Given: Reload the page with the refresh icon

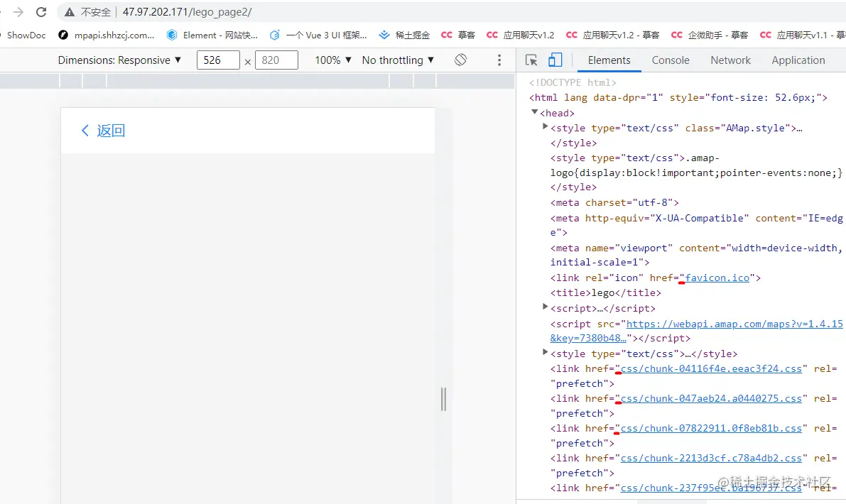Looking at the screenshot, I should tap(41, 12).
